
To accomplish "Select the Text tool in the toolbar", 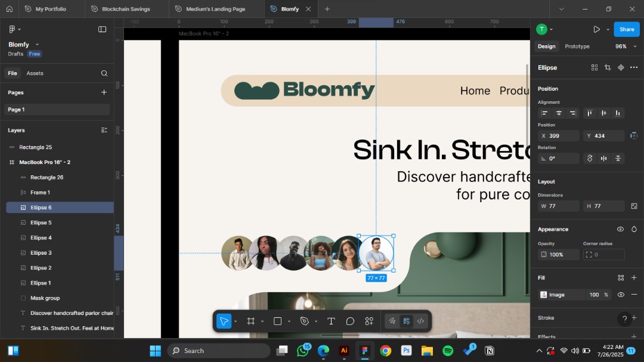I will (331, 321).
